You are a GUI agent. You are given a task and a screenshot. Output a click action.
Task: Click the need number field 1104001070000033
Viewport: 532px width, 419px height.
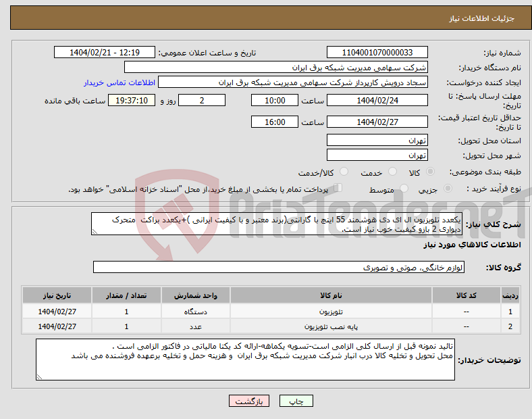(377, 52)
